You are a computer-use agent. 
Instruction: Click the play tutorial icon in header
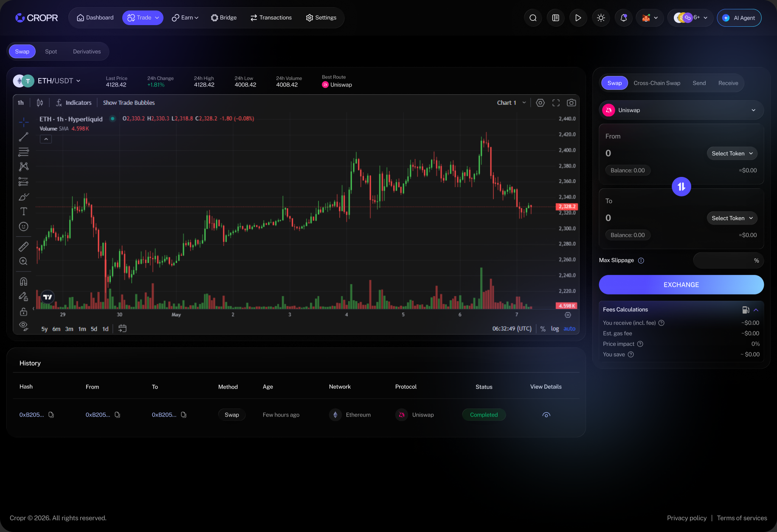[x=578, y=18]
